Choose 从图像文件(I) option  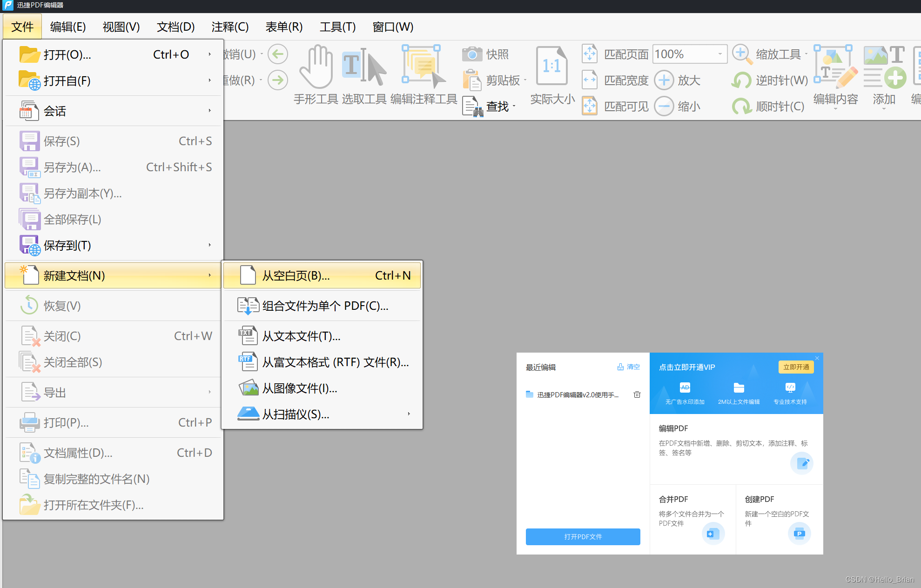322,388
